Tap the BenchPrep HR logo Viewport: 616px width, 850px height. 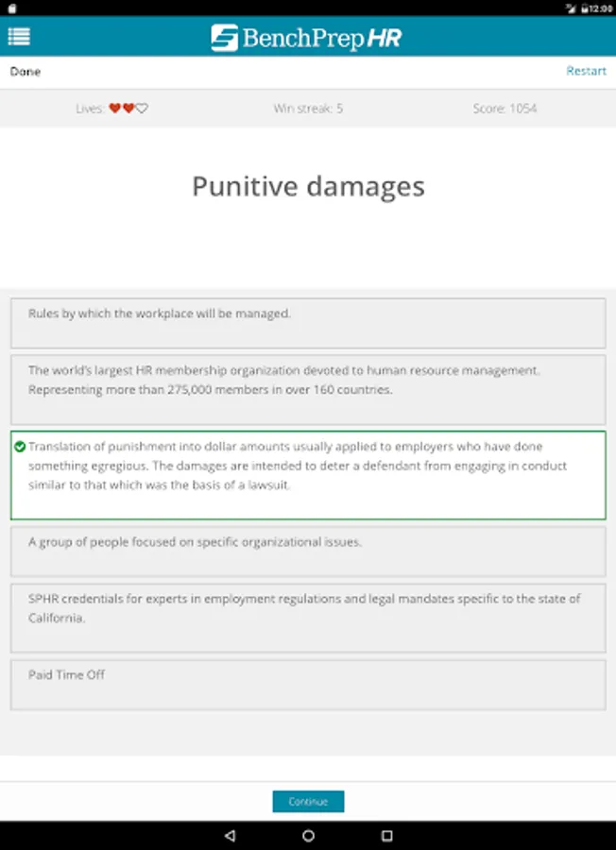(308, 38)
